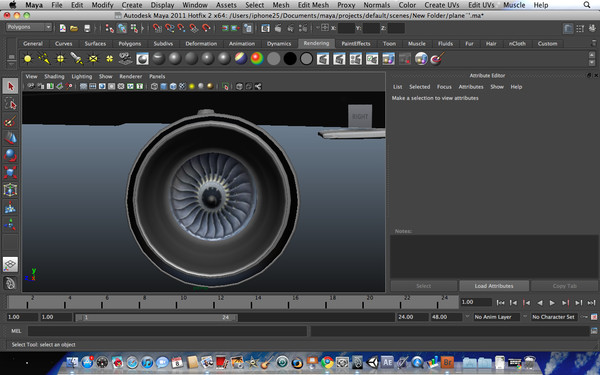Assign the multicolor layered shader material
Image resolution: width=600 pixels, height=375 pixels.
coord(241,59)
